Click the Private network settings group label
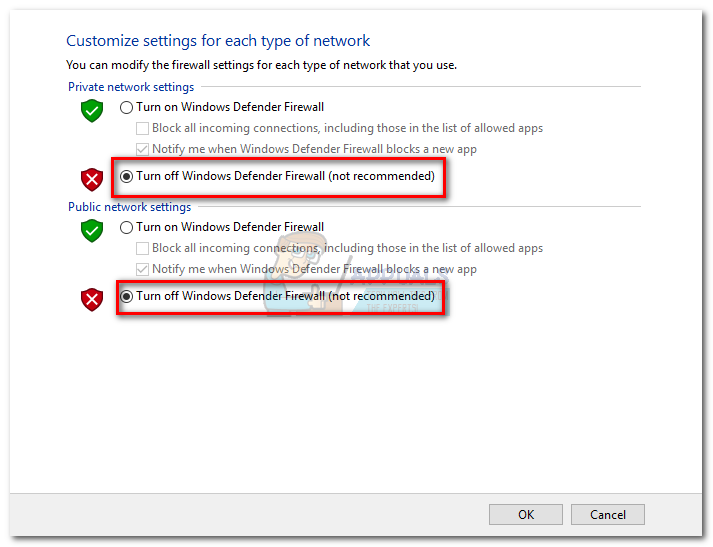The image size is (713, 547). tap(131, 87)
